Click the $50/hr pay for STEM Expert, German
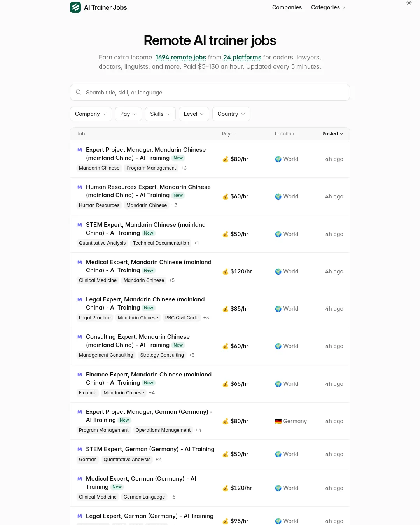 (239, 454)
